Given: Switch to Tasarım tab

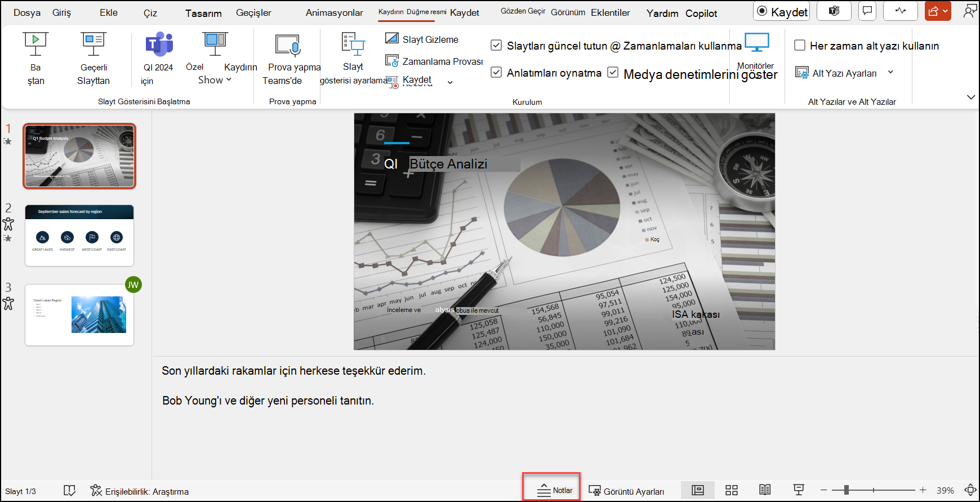Looking at the screenshot, I should tap(203, 13).
